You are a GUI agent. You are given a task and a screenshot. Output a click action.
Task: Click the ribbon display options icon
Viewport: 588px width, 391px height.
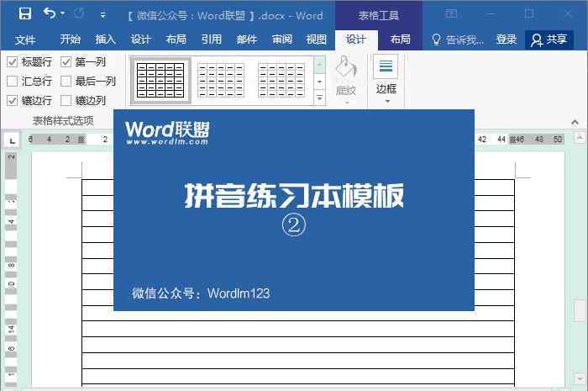(451, 14)
